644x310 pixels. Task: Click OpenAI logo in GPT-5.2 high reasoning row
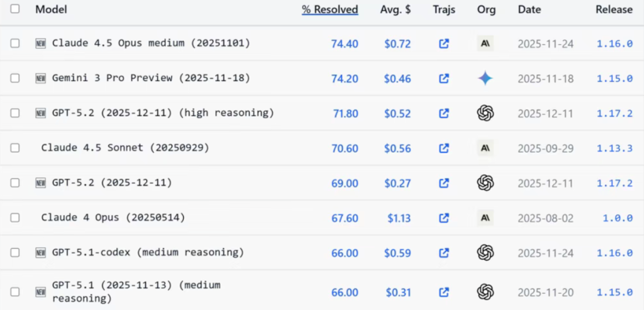pyautogui.click(x=485, y=113)
